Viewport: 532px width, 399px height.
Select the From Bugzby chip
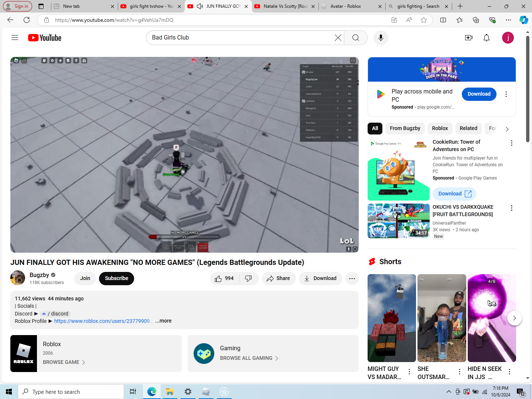(x=405, y=128)
